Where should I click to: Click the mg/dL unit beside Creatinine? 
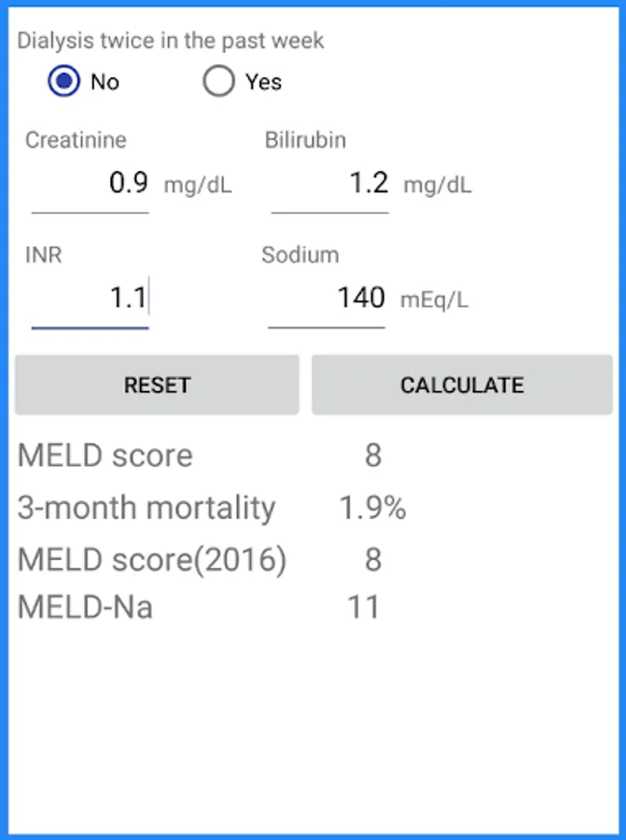pos(198,185)
